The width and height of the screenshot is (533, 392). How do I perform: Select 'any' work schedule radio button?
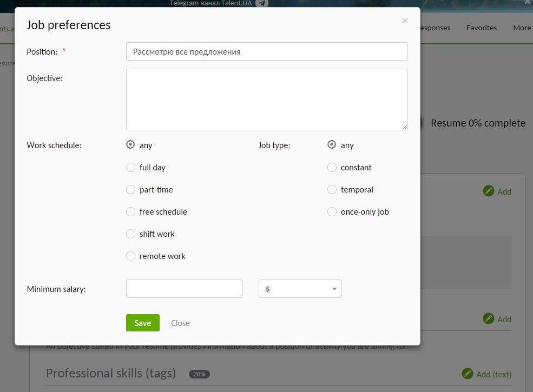[130, 145]
